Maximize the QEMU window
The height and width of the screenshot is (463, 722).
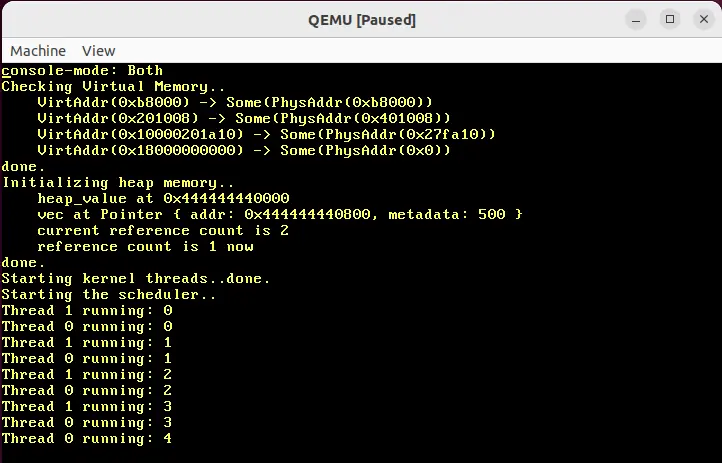[670, 19]
